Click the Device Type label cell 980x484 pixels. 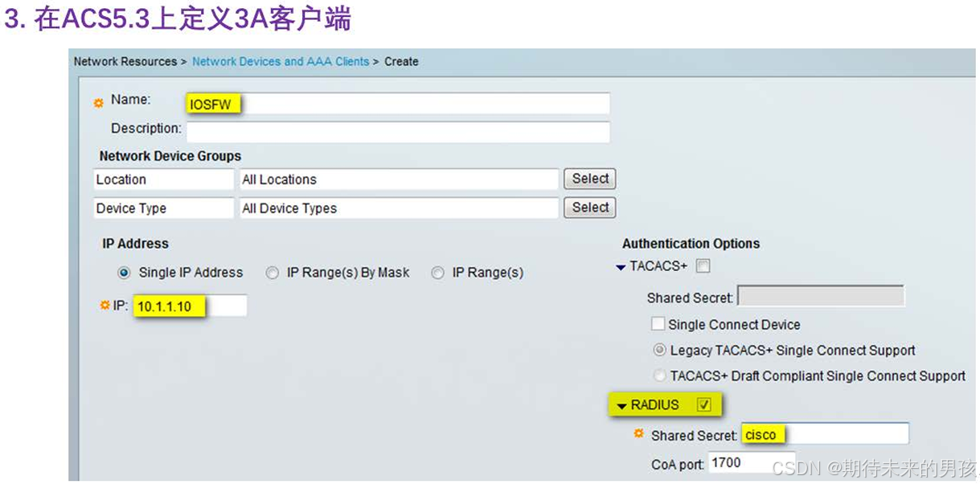(x=163, y=208)
